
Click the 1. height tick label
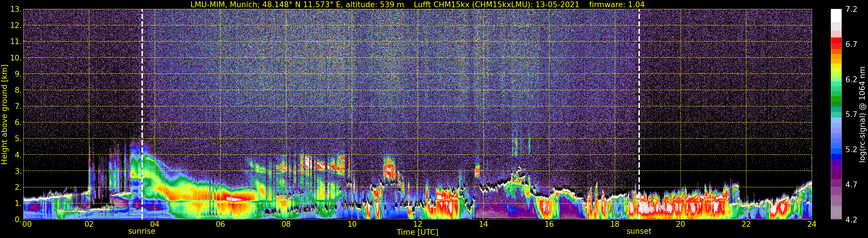coord(18,204)
